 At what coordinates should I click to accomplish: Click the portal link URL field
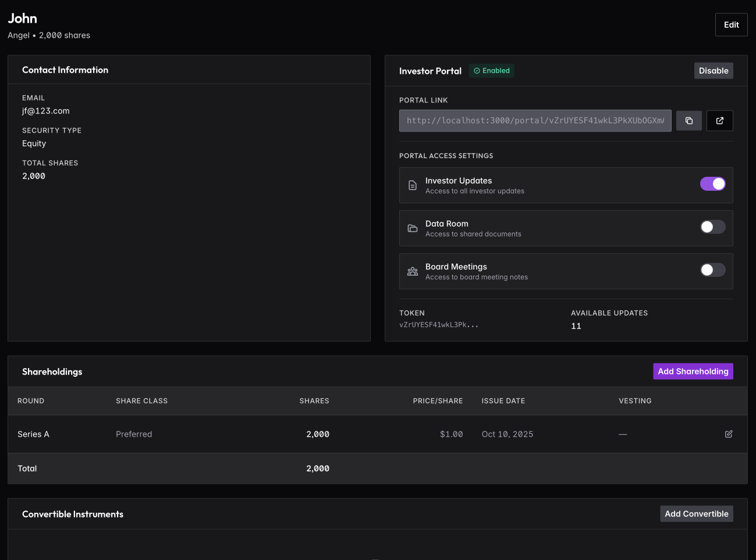[535, 121]
